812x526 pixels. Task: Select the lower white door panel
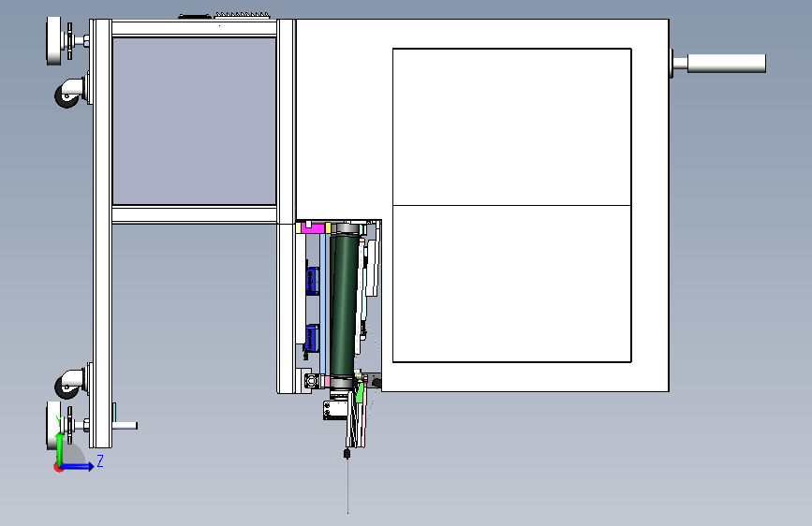(x=511, y=284)
